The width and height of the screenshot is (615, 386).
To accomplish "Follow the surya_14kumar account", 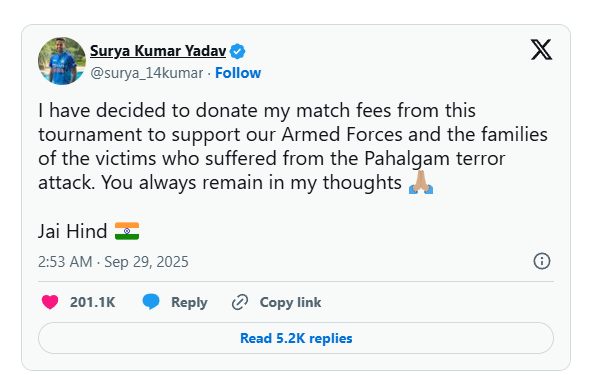I will click(x=238, y=73).
